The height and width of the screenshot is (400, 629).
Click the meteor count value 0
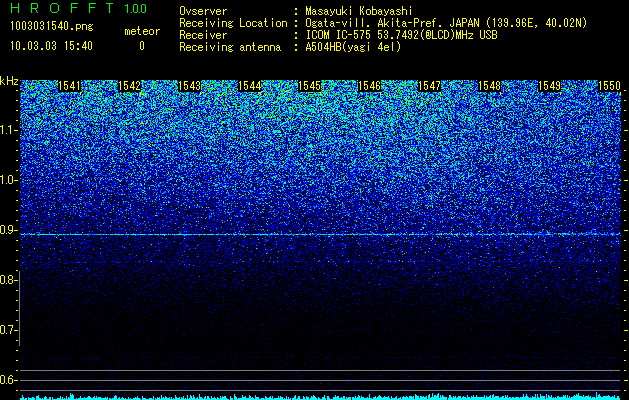point(142,46)
